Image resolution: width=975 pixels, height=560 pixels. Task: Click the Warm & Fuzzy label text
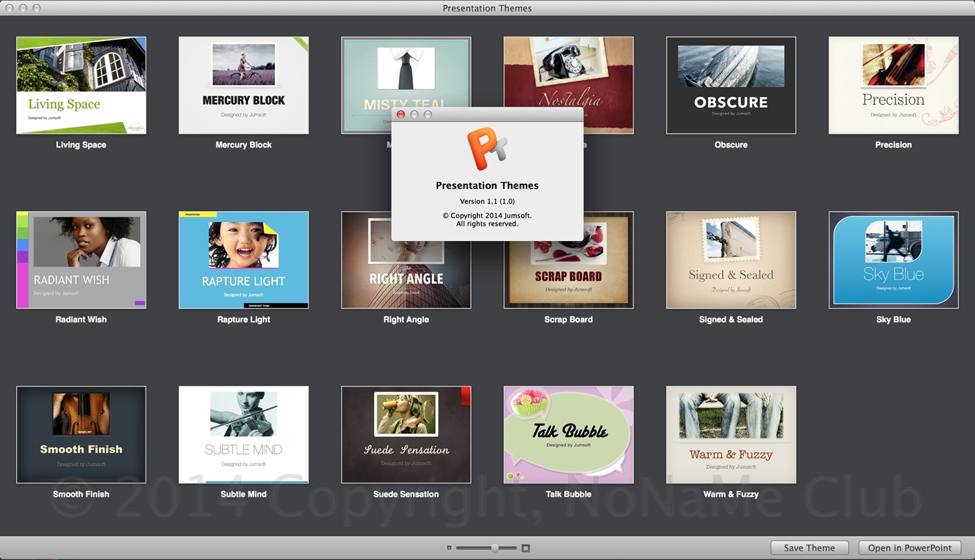click(731, 495)
